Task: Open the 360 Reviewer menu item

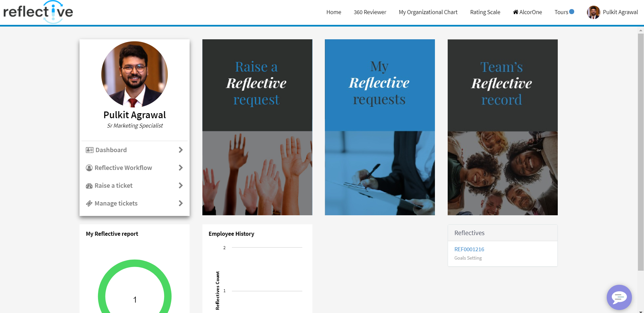Action: click(x=370, y=12)
